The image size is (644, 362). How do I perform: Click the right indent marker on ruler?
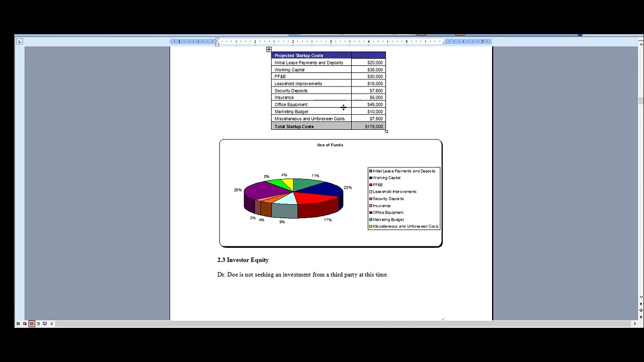(444, 43)
